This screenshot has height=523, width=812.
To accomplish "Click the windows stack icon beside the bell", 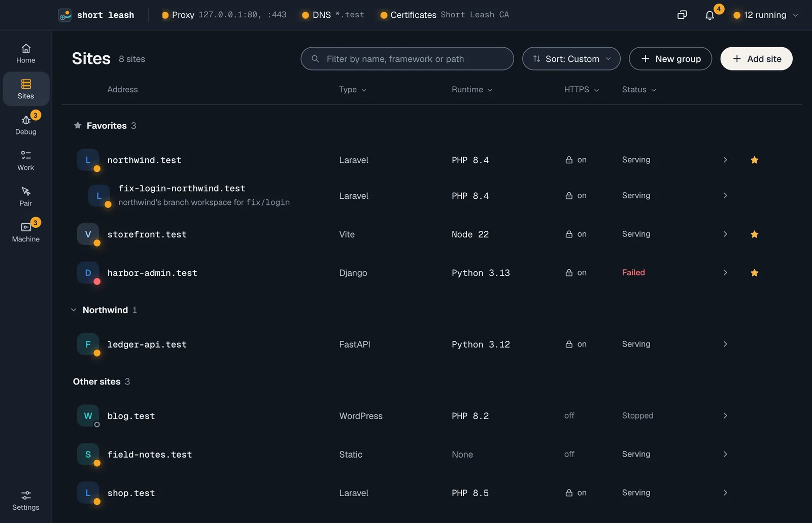I will [x=682, y=15].
